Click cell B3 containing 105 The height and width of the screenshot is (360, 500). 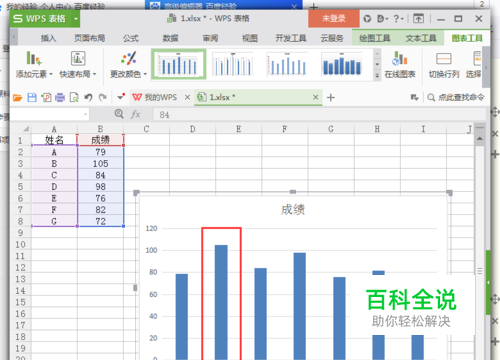point(100,164)
